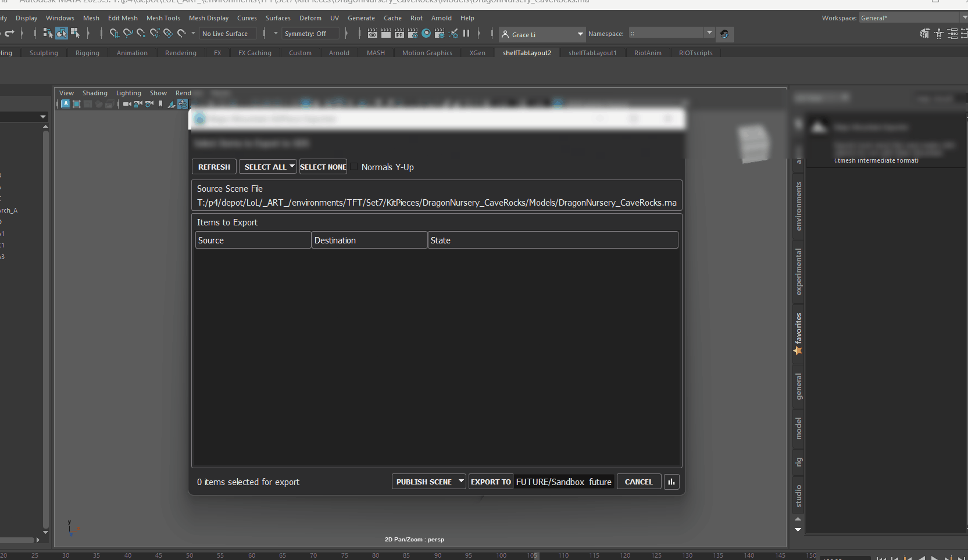Click outliner vertical scrollbar
Screen dimensions: 968x560
coord(45,328)
